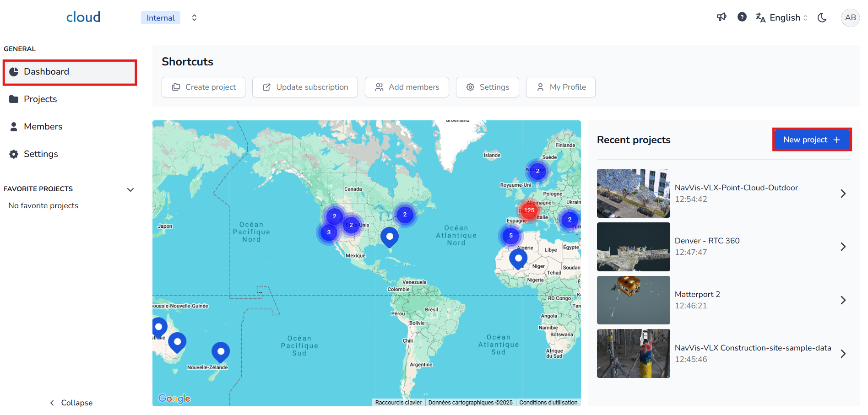Screen dimensions: 868x415
Task: Click the red 125 map cluster
Action: click(529, 210)
